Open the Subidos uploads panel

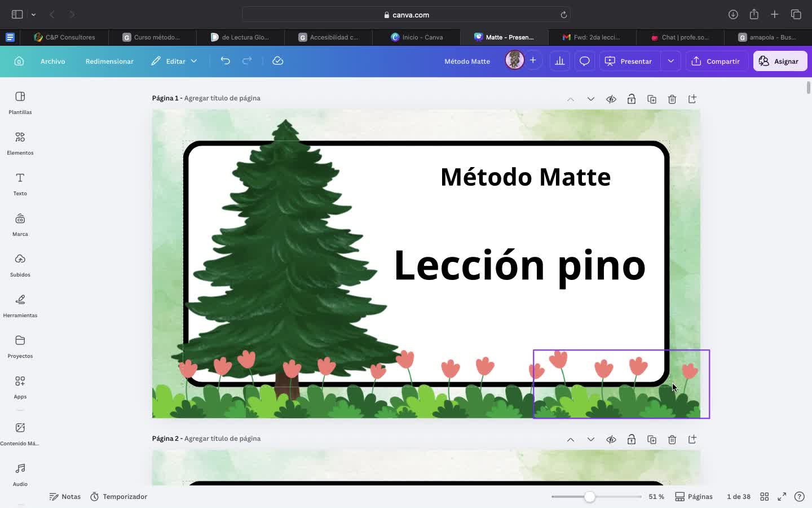point(20,265)
